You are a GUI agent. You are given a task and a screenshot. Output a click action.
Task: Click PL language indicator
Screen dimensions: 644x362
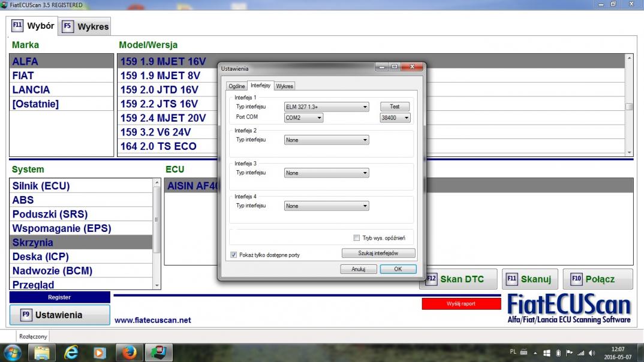click(x=513, y=352)
